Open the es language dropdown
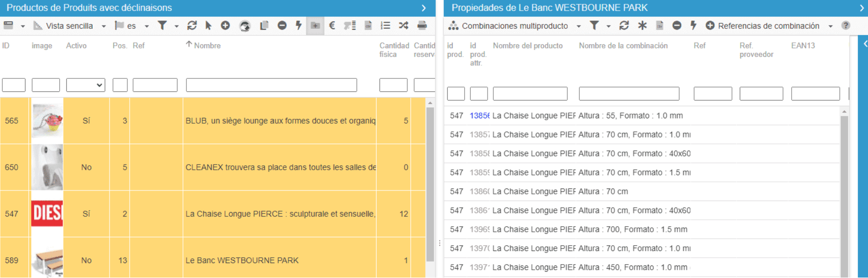868x278 pixels. (132, 26)
